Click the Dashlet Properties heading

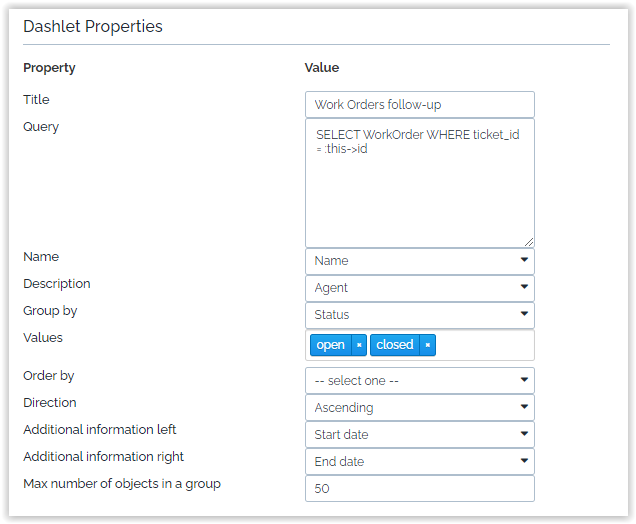click(x=93, y=27)
